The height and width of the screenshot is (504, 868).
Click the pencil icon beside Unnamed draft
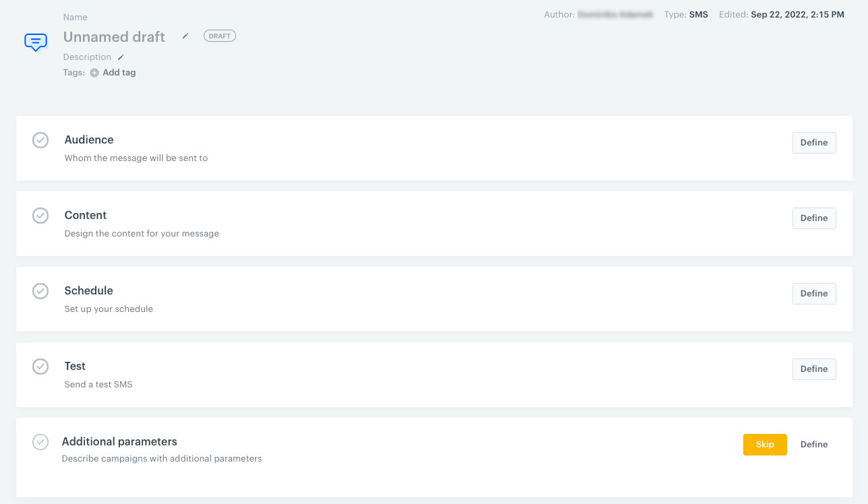point(185,36)
